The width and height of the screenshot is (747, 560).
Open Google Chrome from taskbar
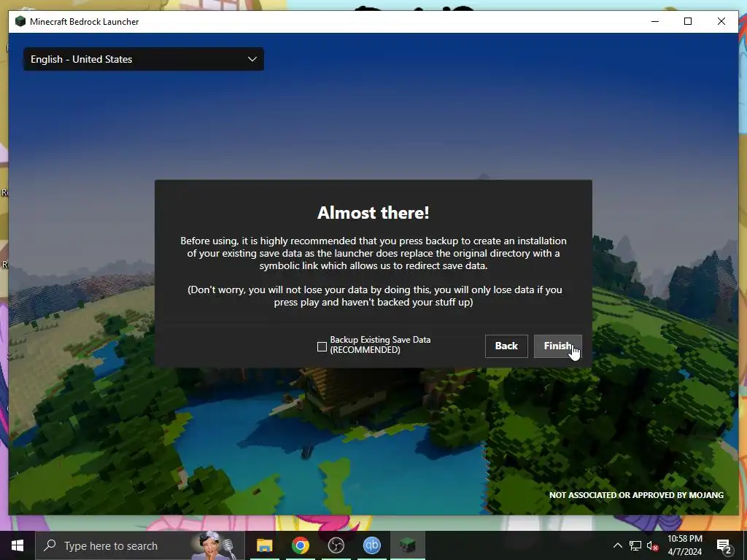pos(300,545)
